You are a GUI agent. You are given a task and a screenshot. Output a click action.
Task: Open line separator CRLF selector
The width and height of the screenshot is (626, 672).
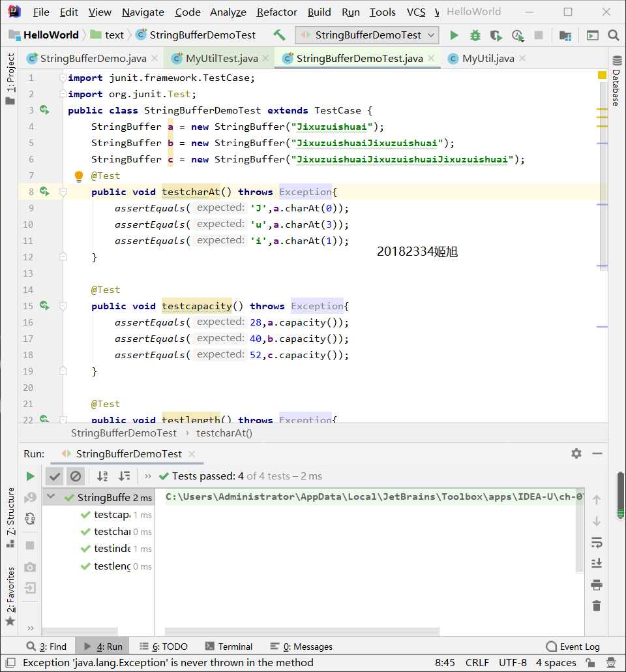click(477, 663)
